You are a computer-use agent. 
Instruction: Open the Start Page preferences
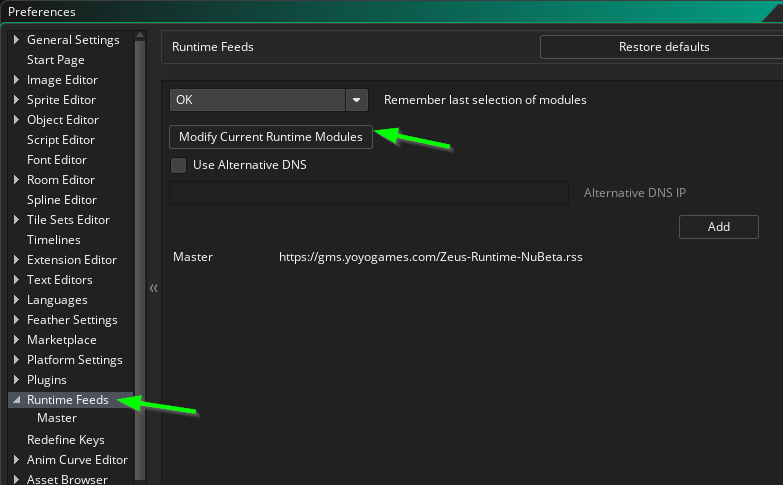click(56, 60)
